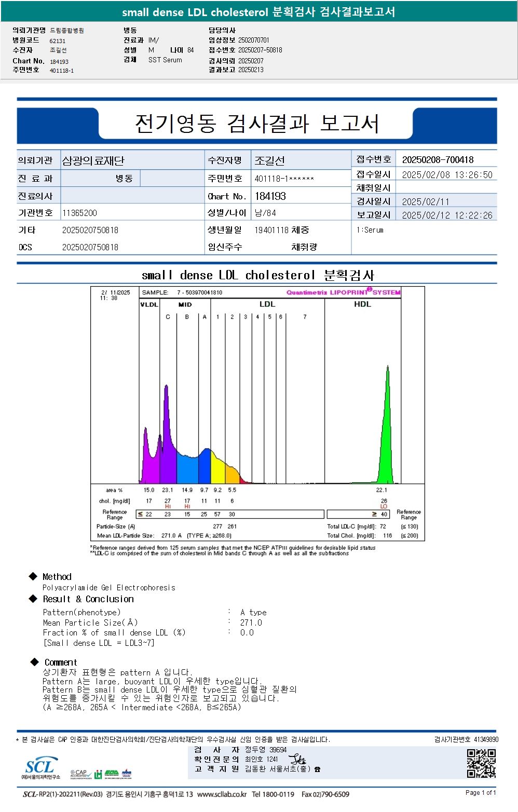Click the diamond bullet beside Method
This screenshot has height=812, width=518.
(x=33, y=576)
